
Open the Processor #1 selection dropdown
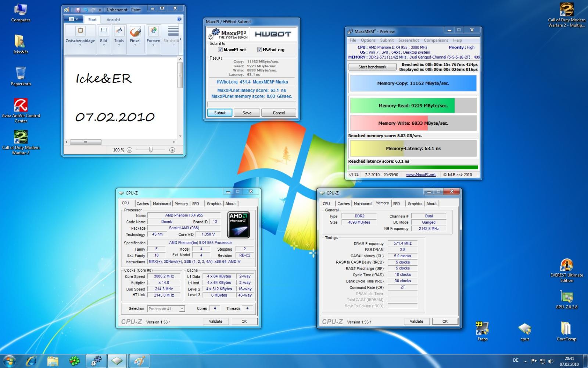click(x=166, y=309)
